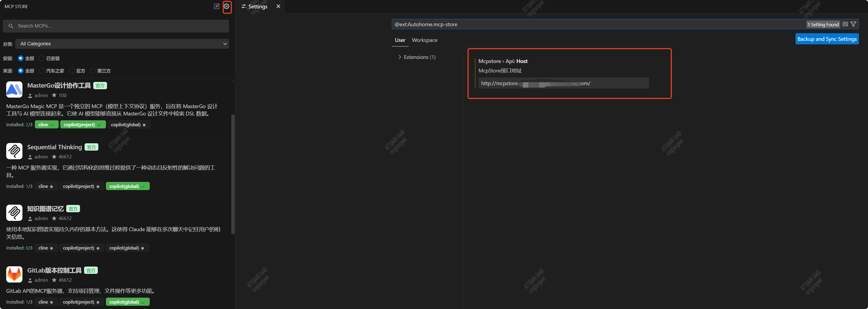The image size is (868, 309).
Task: Switch to the Workspace settings tab
Action: [424, 40]
